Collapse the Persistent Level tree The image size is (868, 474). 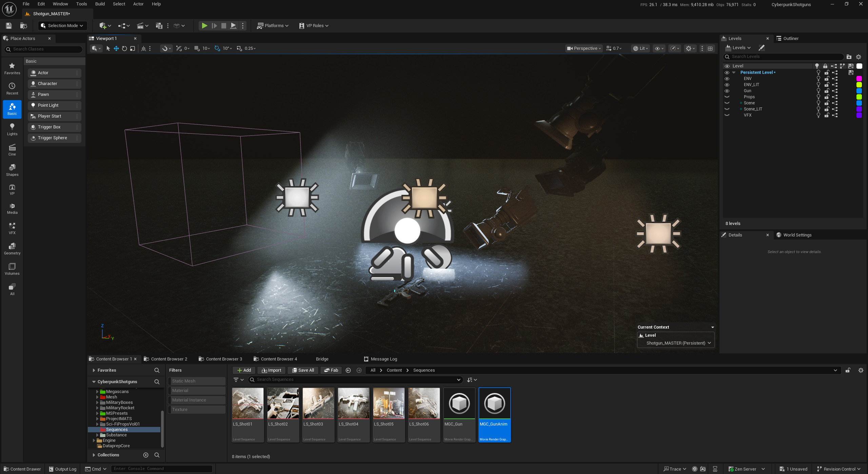click(733, 72)
